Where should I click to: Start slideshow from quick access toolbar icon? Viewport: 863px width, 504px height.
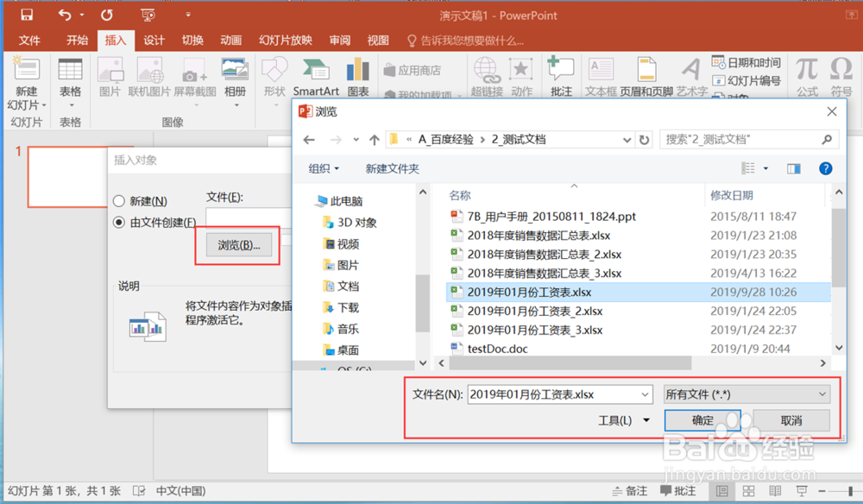pyautogui.click(x=148, y=15)
